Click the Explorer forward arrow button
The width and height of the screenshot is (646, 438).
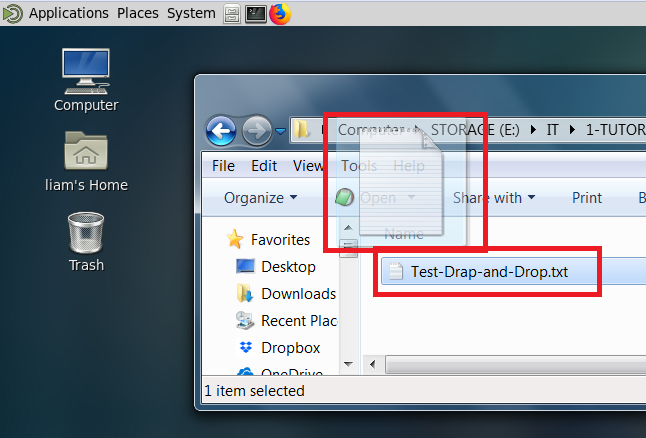(256, 130)
